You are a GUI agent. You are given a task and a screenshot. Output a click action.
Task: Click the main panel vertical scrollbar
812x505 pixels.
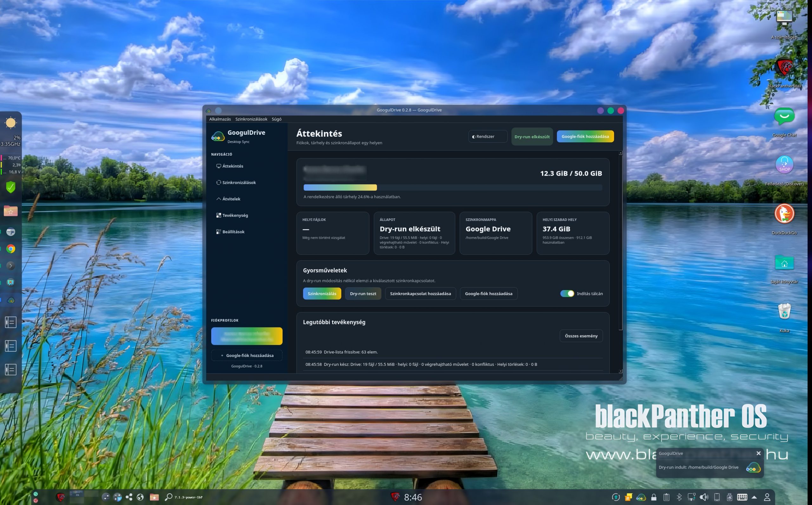pyautogui.click(x=620, y=242)
